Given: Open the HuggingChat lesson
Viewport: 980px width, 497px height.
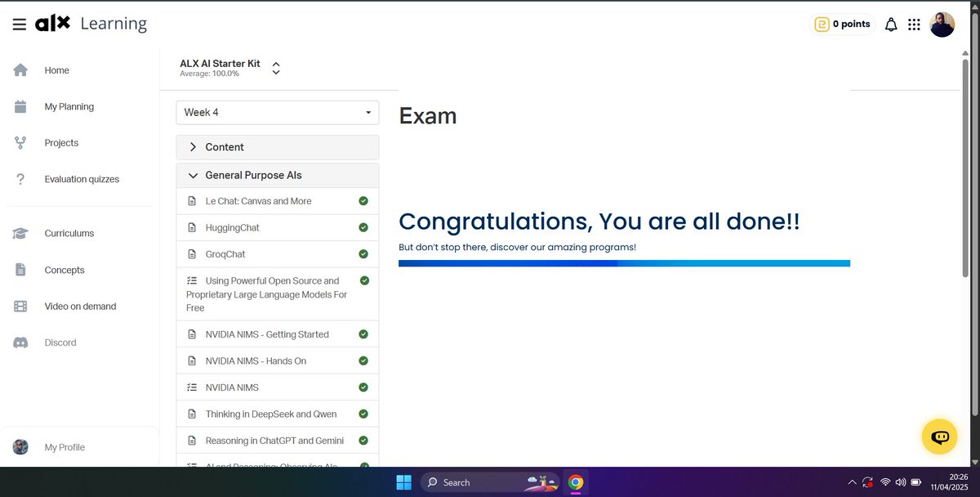Looking at the screenshot, I should click(x=278, y=228).
